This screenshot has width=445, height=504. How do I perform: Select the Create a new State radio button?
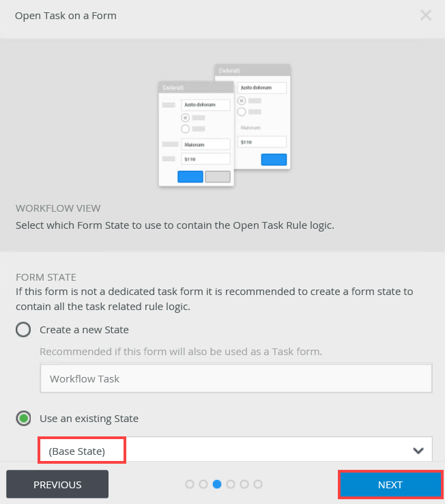point(23,330)
